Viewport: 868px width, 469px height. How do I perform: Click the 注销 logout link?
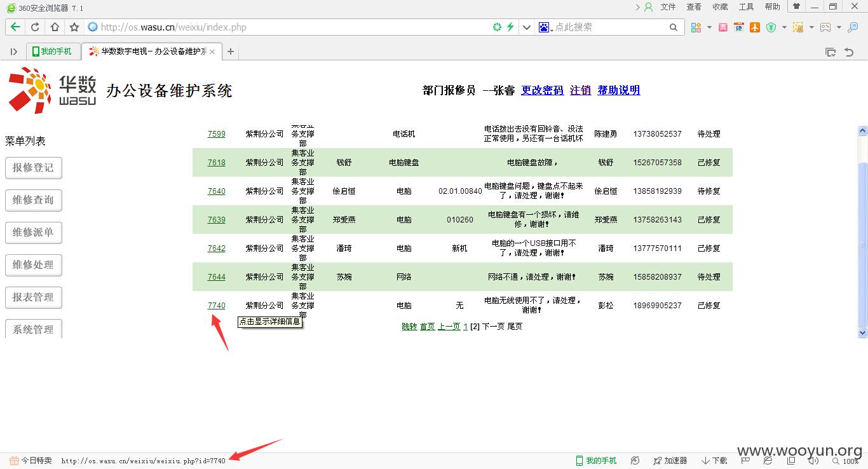click(x=580, y=90)
